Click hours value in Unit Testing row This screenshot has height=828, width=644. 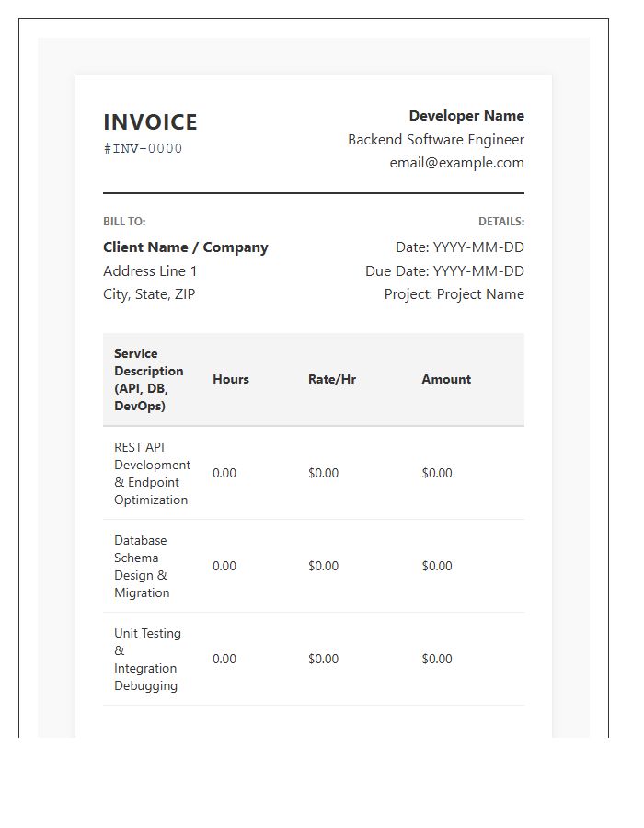coord(224,659)
